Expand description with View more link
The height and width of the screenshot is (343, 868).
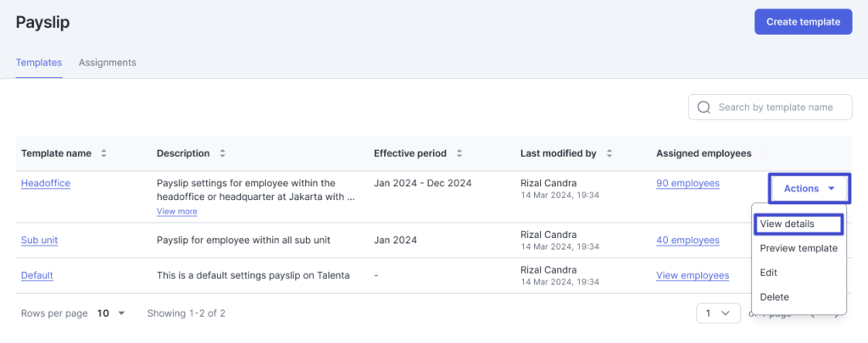(177, 212)
